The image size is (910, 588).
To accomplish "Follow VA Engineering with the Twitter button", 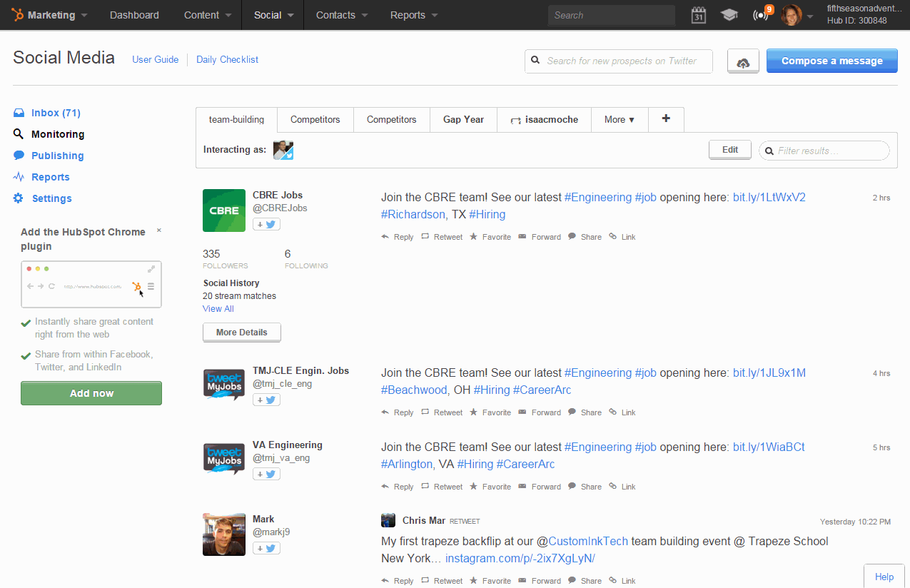I will click(x=266, y=474).
